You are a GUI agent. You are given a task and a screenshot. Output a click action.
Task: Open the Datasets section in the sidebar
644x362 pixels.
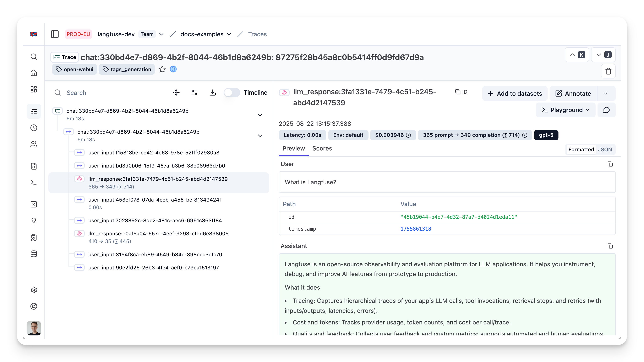pyautogui.click(x=34, y=254)
